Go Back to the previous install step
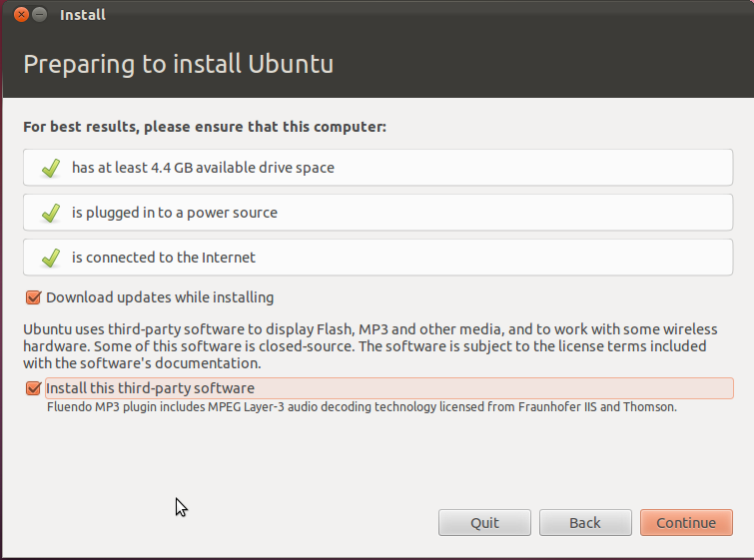This screenshot has height=560, width=754. (x=585, y=522)
